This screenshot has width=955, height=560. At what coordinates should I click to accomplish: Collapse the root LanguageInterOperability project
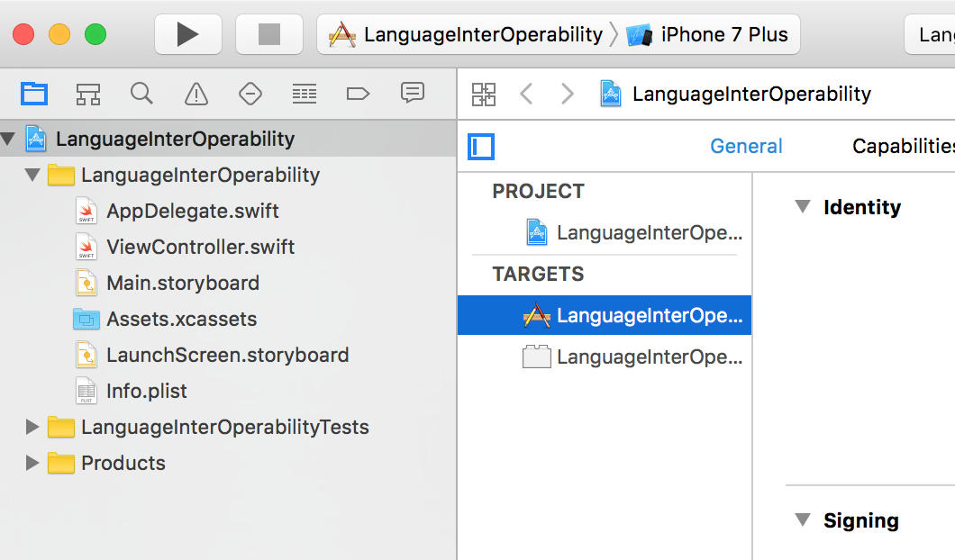pos(8,139)
